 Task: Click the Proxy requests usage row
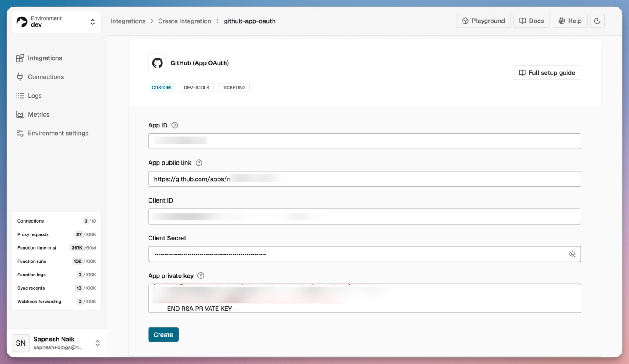tap(56, 234)
